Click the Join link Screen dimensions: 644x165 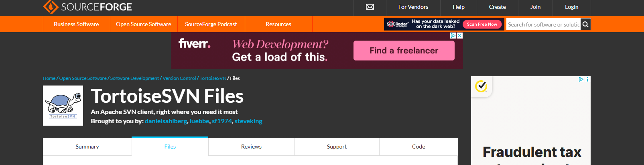click(535, 7)
